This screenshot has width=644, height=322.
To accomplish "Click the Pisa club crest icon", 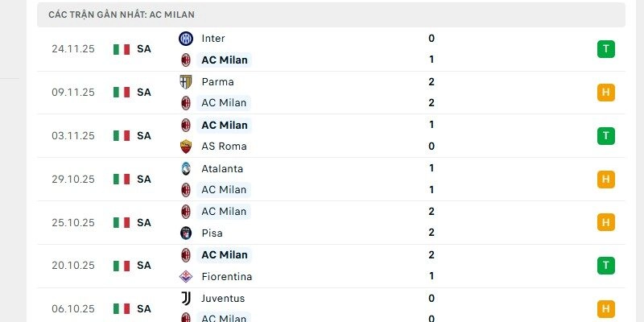I will [x=186, y=233].
